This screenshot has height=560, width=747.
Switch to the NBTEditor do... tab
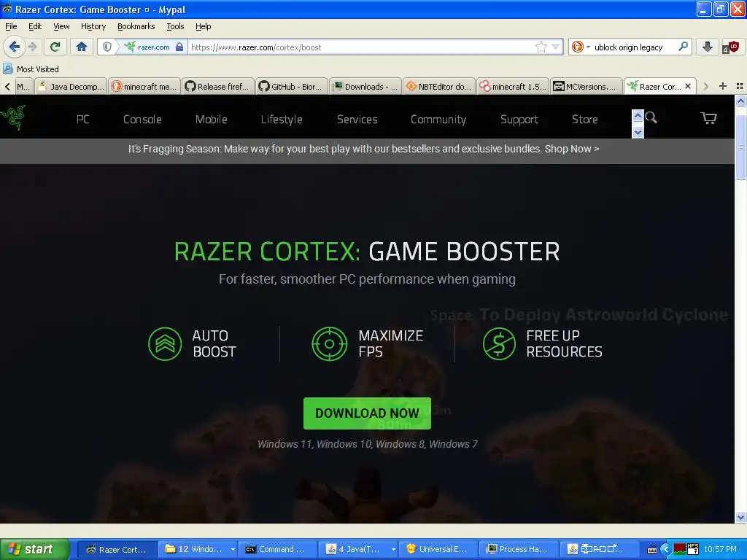[439, 86]
